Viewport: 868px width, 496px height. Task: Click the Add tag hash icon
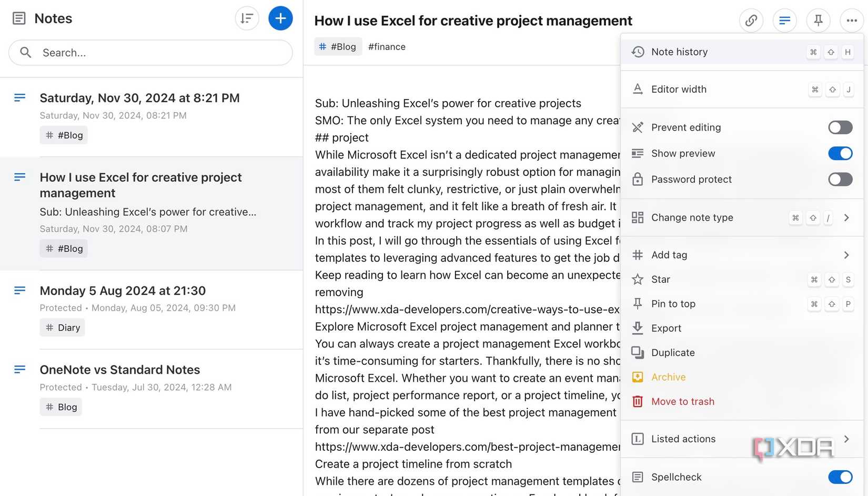tap(638, 255)
